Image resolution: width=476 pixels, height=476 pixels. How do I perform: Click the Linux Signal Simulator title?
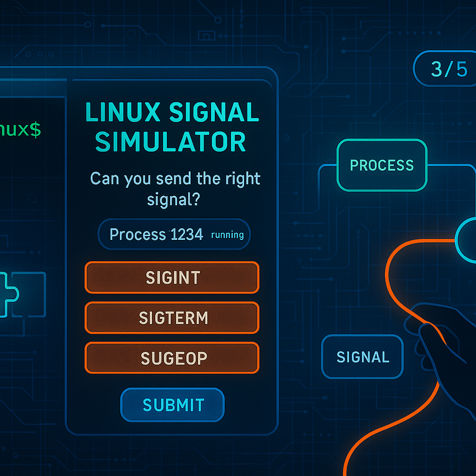tap(172, 126)
